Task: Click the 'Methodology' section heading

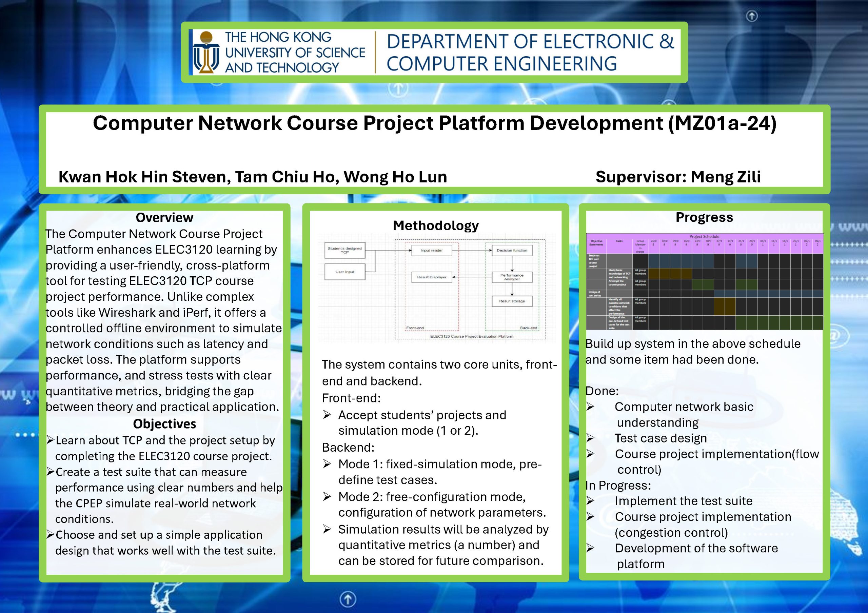Action: pos(435,225)
